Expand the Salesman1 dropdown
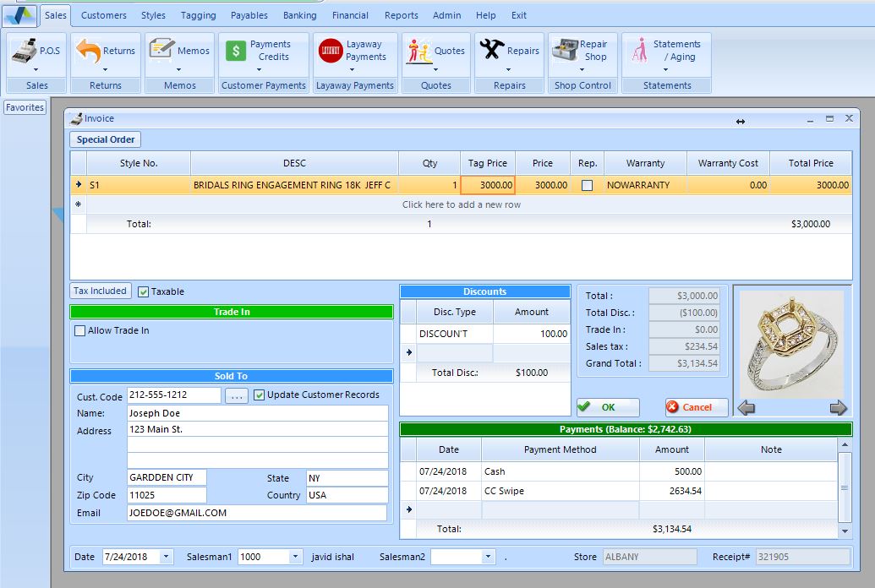This screenshot has width=875, height=588. pyautogui.click(x=295, y=557)
